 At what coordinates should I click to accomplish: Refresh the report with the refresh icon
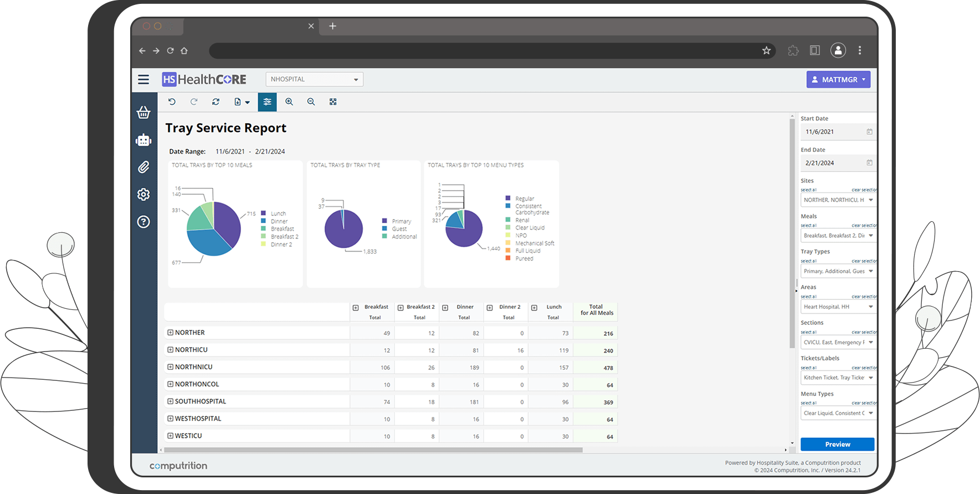pyautogui.click(x=216, y=102)
